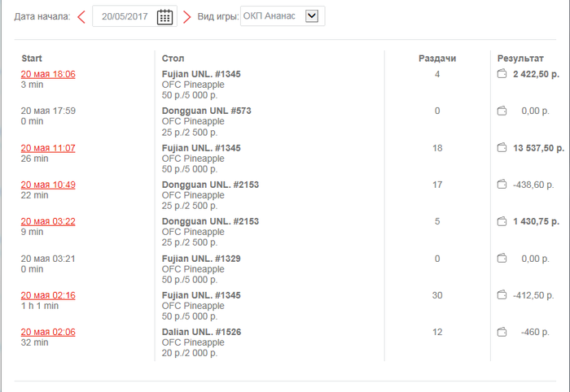Click the Раздачи column header
The width and height of the screenshot is (570, 392).
click(437, 59)
